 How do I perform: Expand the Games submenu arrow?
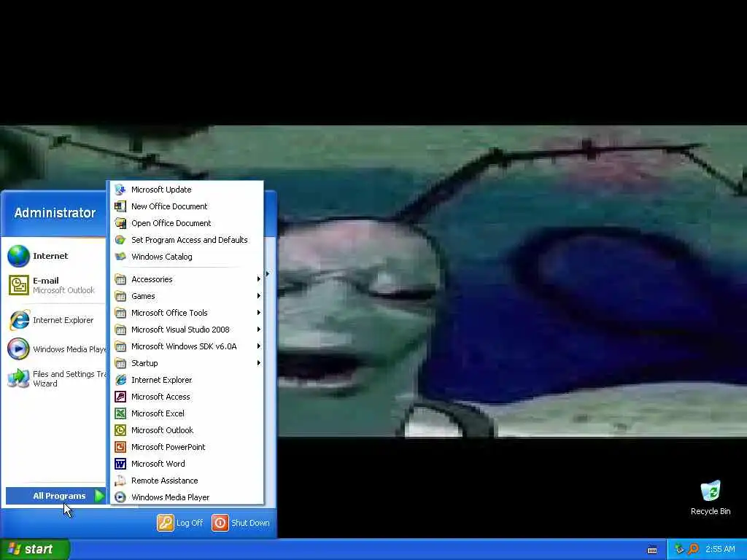click(259, 296)
